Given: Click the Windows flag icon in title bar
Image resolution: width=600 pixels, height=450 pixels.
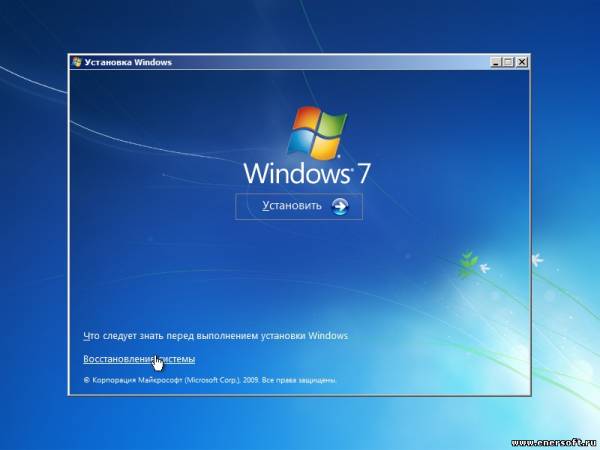Looking at the screenshot, I should pos(77,62).
